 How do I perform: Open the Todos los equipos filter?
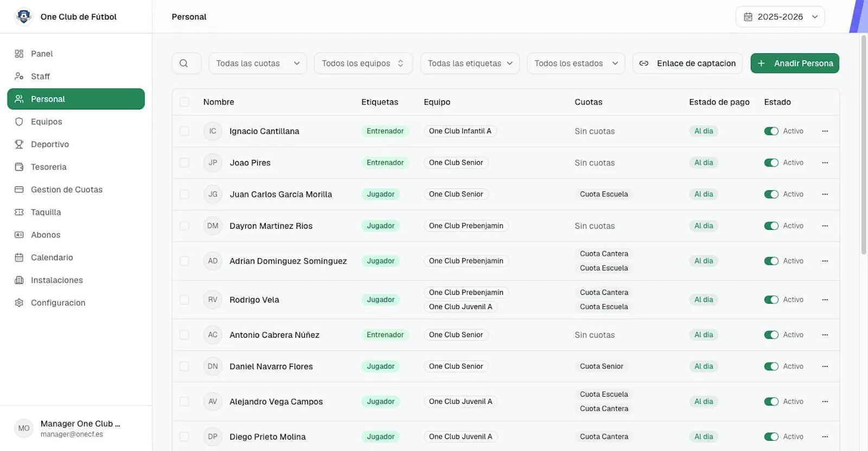[363, 63]
